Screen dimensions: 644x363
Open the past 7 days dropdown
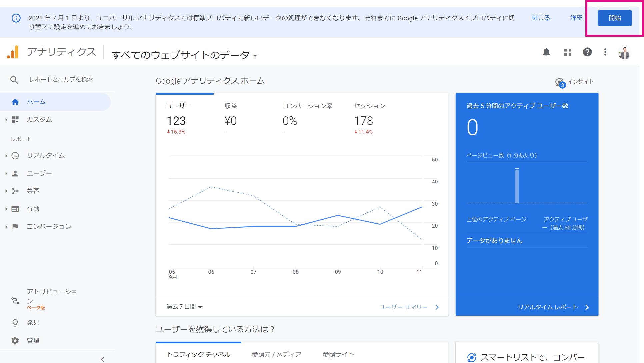pos(184,307)
